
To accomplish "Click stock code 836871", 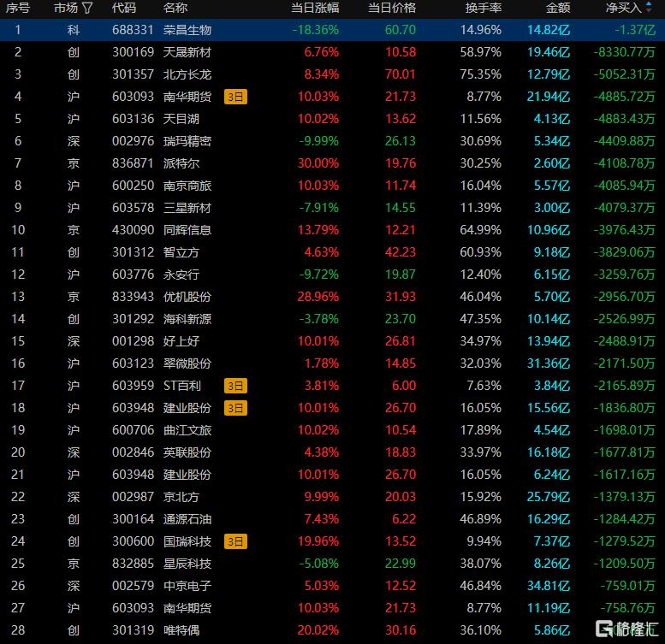I will click(x=133, y=163).
